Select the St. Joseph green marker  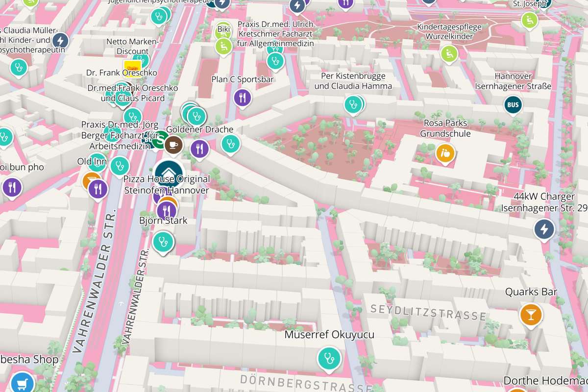530,20
